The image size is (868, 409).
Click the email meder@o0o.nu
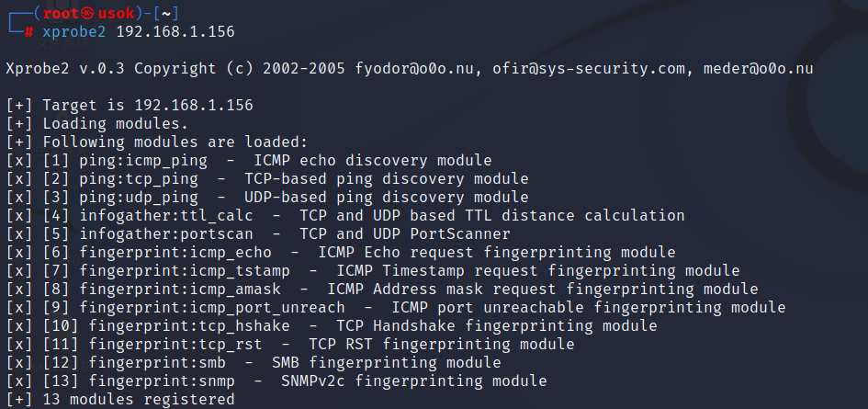758,69
